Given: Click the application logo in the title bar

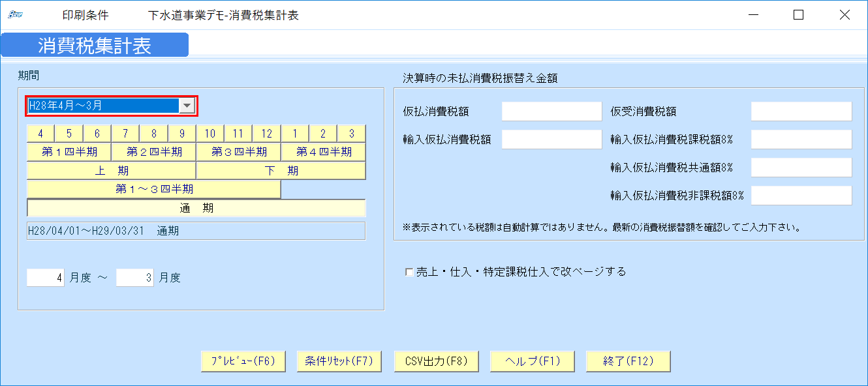Looking at the screenshot, I should (14, 13).
